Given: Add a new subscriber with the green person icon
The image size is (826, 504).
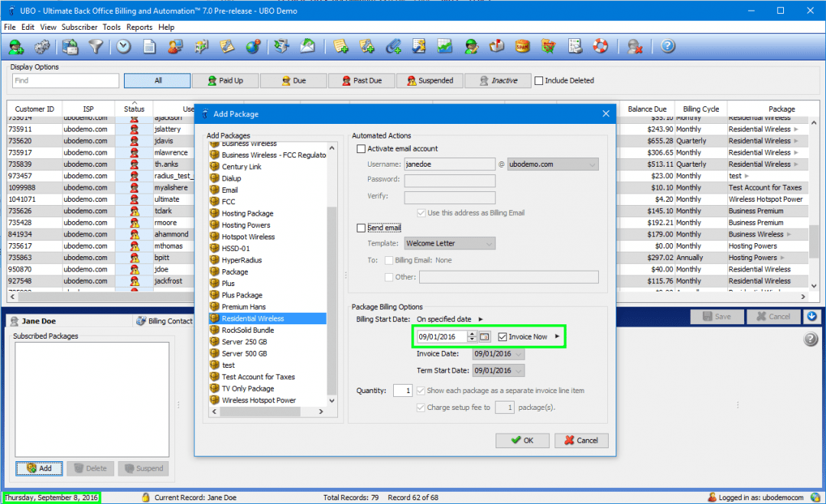Looking at the screenshot, I should tap(15, 46).
